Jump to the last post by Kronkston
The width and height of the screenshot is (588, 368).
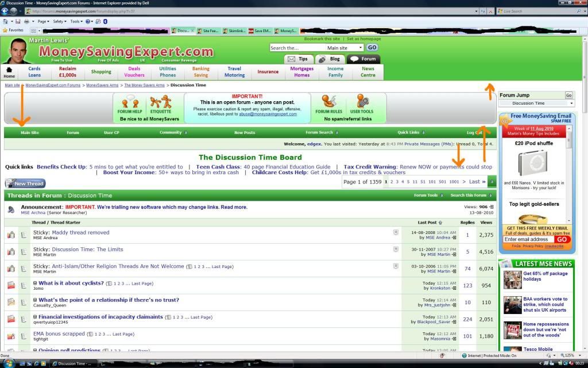tap(454, 289)
